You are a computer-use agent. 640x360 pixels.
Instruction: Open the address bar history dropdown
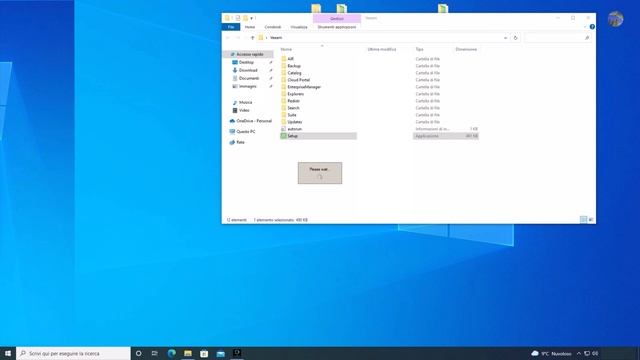tap(505, 38)
